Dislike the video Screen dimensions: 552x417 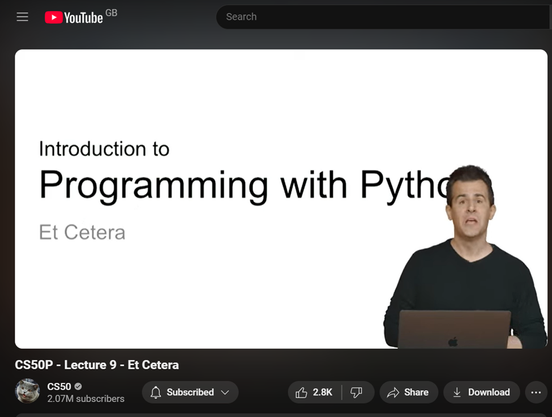tap(357, 392)
